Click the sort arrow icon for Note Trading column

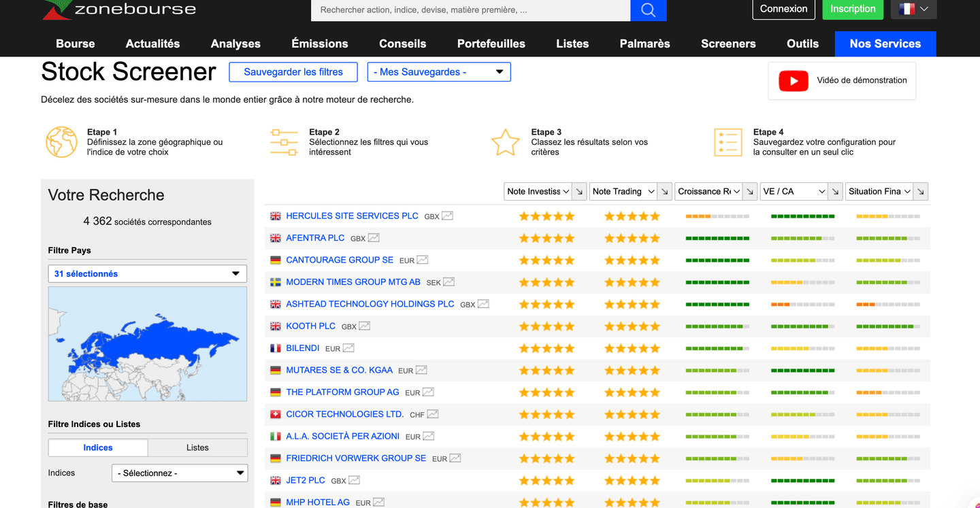click(665, 191)
